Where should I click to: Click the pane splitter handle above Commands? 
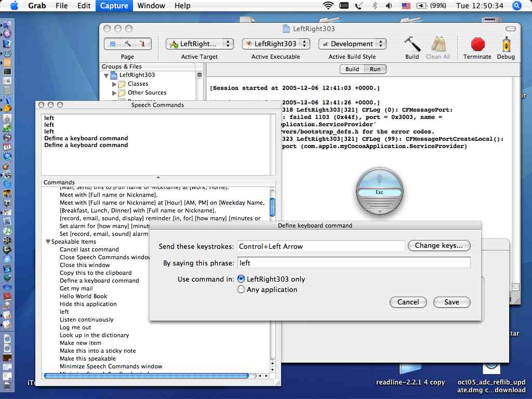point(158,178)
